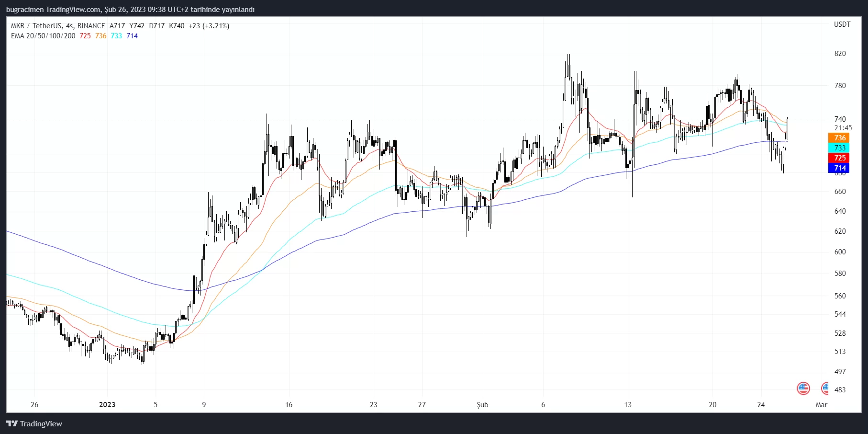Click the blue 714 EMA price label
The image size is (868, 434).
(x=839, y=168)
